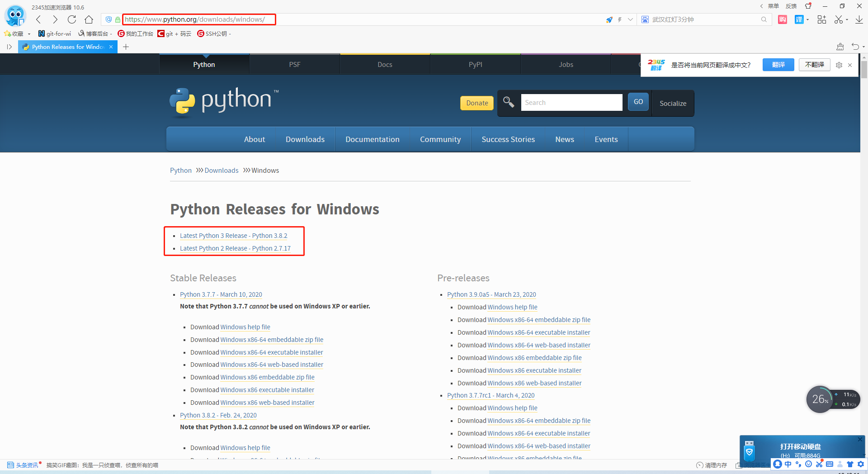Click the GO search button

point(638,102)
